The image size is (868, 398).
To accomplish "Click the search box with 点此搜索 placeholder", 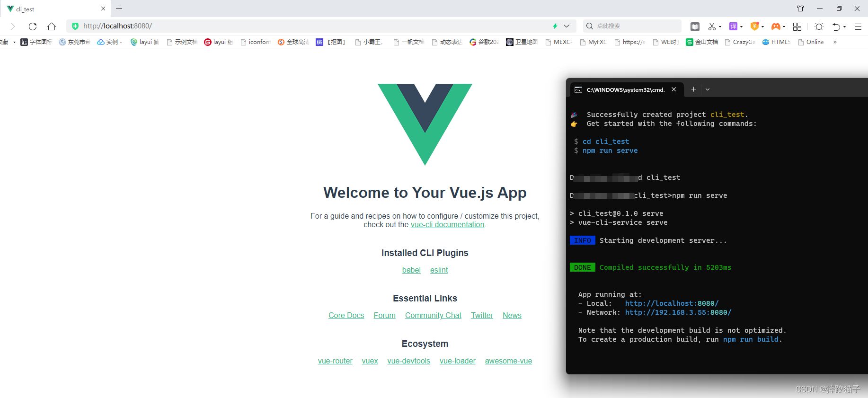I will click(633, 26).
